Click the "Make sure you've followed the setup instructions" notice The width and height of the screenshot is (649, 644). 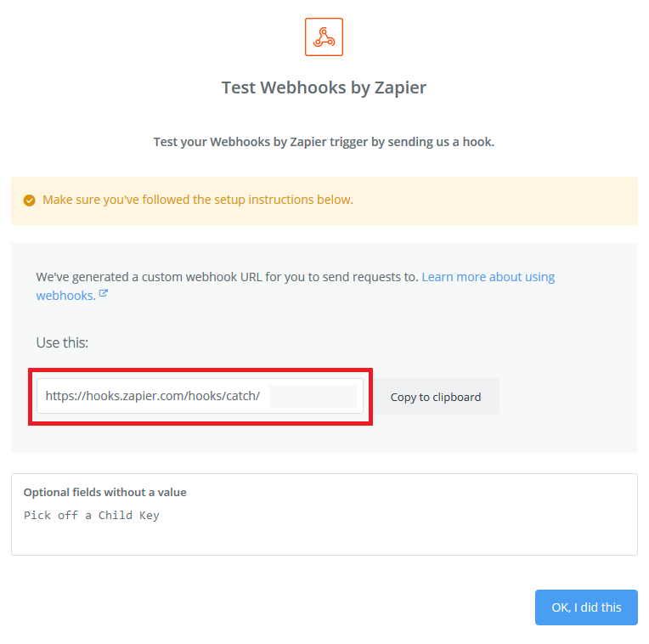[x=198, y=200]
